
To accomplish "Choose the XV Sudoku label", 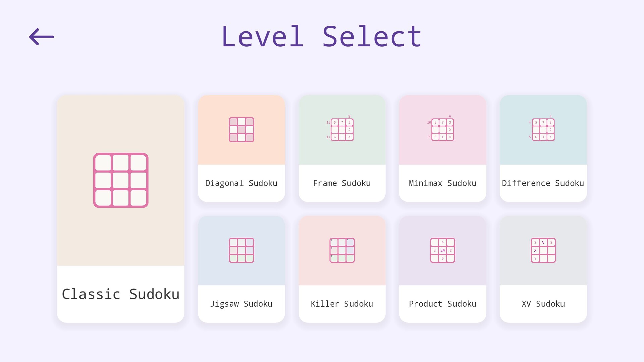I will tap(543, 304).
